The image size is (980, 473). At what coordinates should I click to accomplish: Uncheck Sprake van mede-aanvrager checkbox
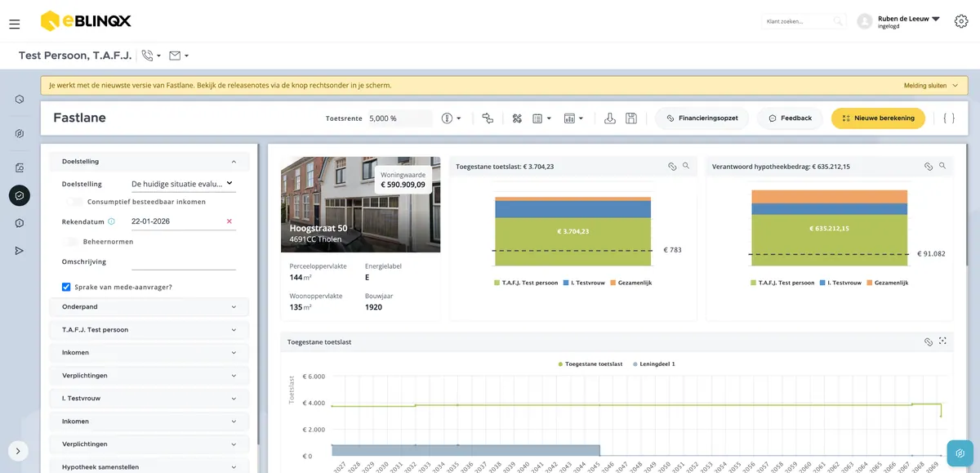(x=66, y=287)
